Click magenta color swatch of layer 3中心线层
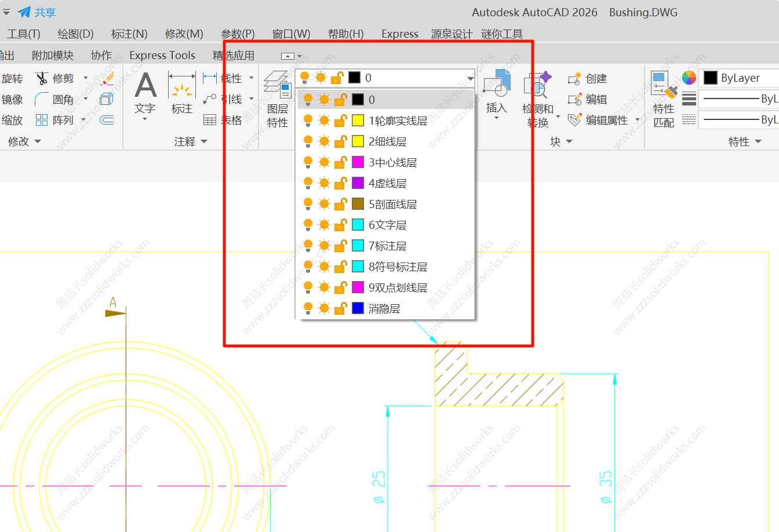This screenshot has width=779, height=532. (358, 162)
